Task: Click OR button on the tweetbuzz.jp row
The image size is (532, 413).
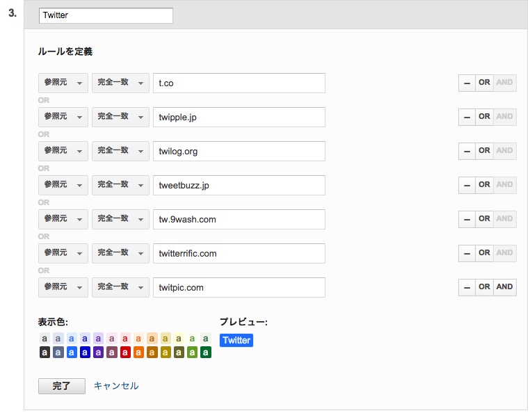Action: [484, 185]
